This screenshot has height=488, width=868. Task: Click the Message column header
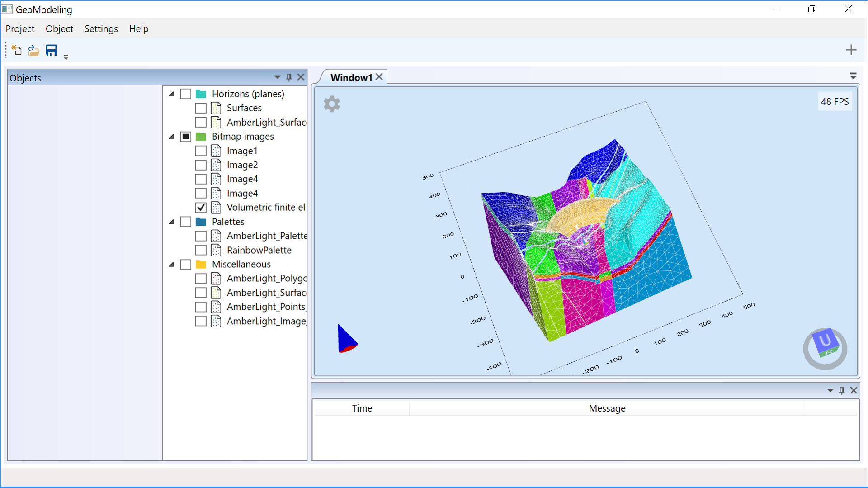607,408
